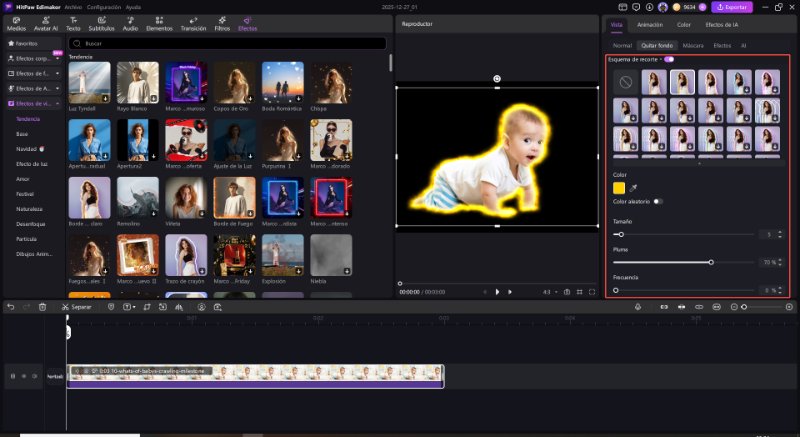This screenshot has width=800, height=437.
Task: Open the layout icon in the title bar
Action: (x=622, y=7)
